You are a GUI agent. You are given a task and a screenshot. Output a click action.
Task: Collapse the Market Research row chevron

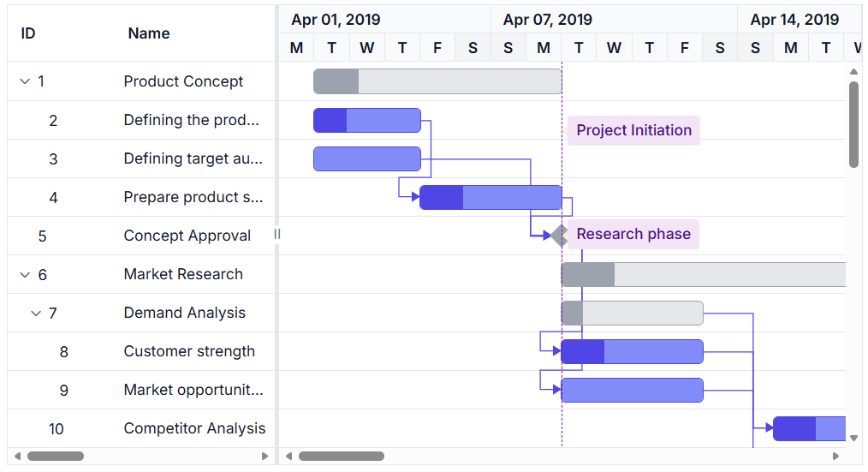(25, 275)
